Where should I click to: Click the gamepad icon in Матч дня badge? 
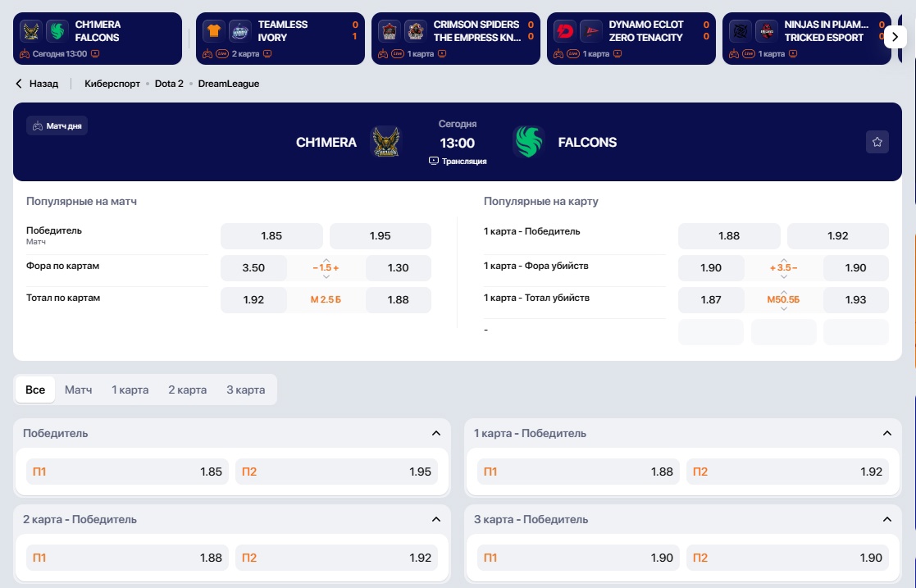pyautogui.click(x=38, y=125)
